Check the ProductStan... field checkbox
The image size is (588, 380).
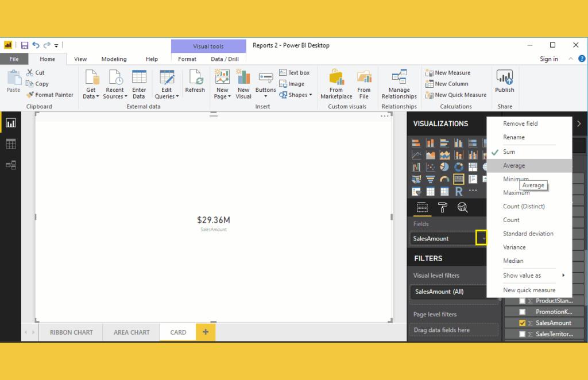(x=523, y=301)
